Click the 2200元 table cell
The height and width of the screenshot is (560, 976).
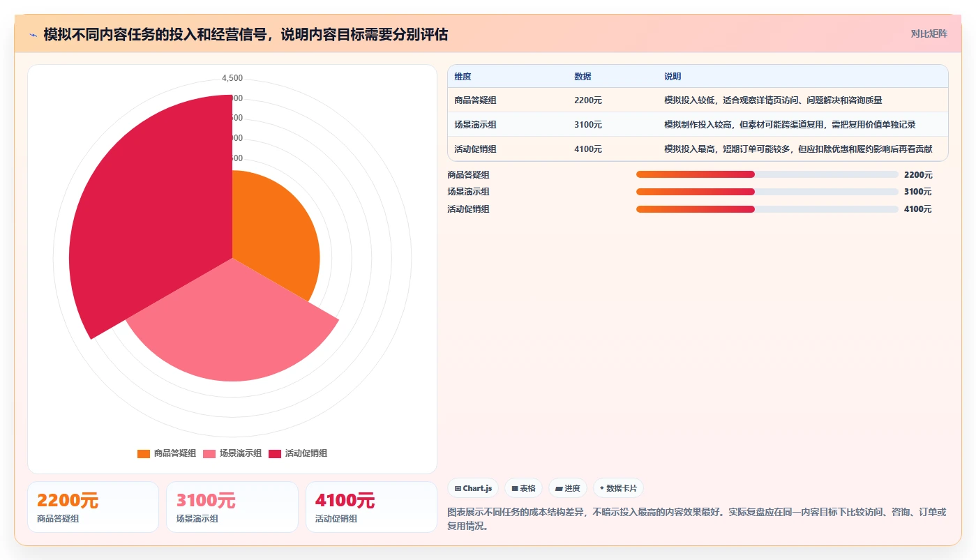point(588,100)
